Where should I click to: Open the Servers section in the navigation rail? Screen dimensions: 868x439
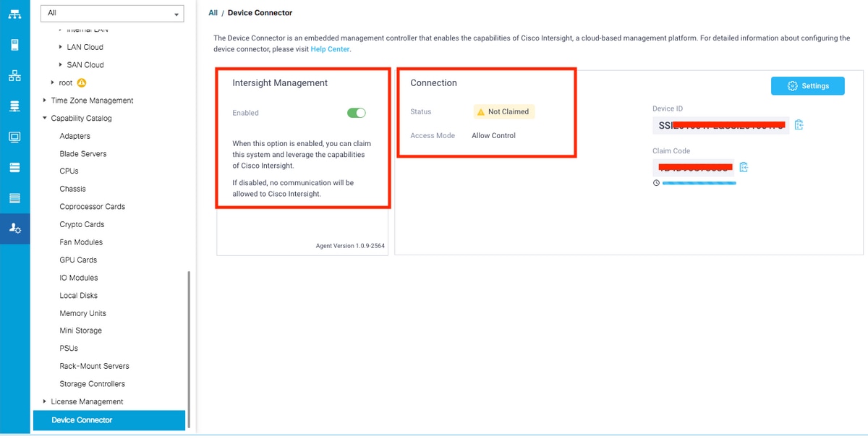[x=14, y=45]
